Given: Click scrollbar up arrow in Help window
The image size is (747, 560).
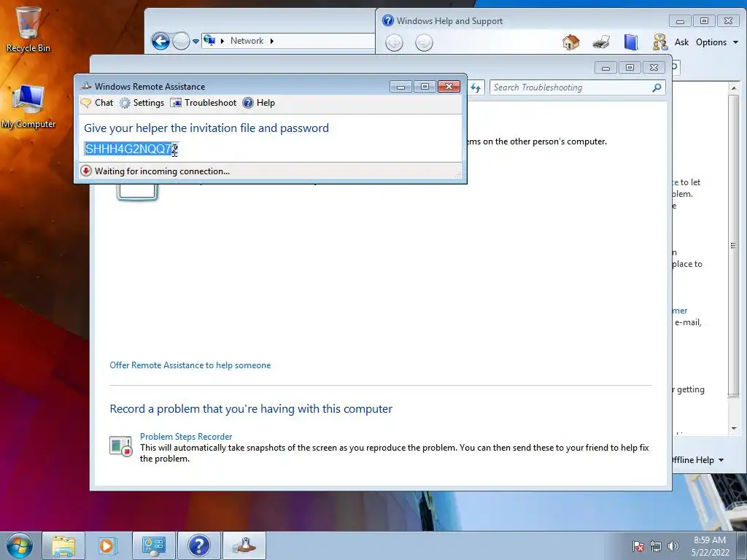Looking at the screenshot, I should tap(734, 88).
